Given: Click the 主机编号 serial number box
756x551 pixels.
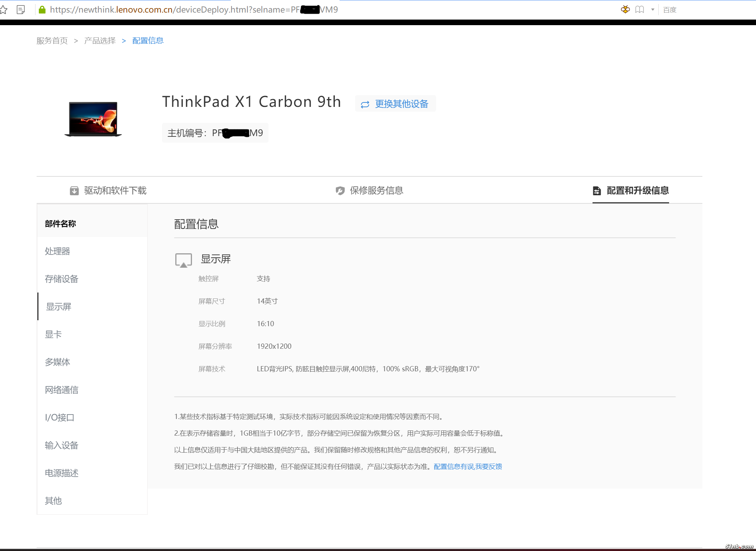Looking at the screenshot, I should 215,133.
